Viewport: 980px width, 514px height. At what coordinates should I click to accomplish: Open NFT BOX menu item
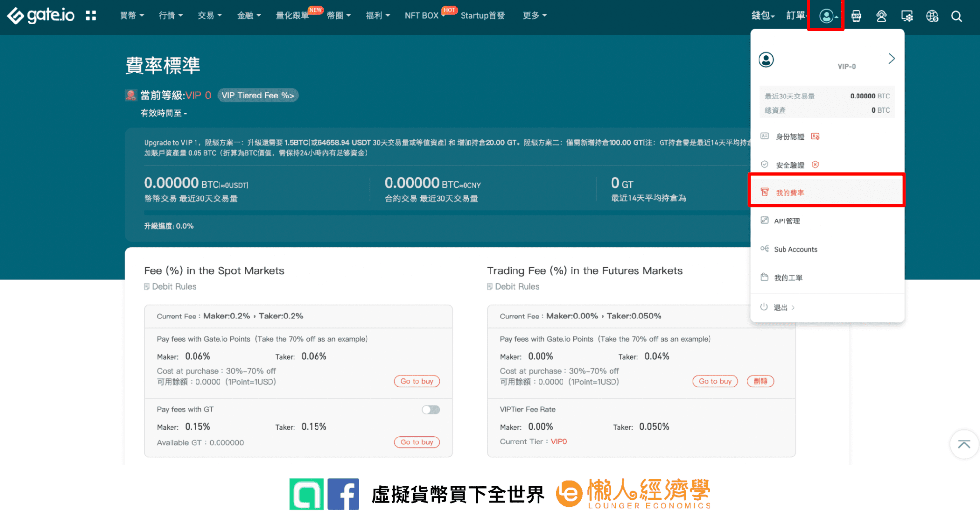coord(422,16)
